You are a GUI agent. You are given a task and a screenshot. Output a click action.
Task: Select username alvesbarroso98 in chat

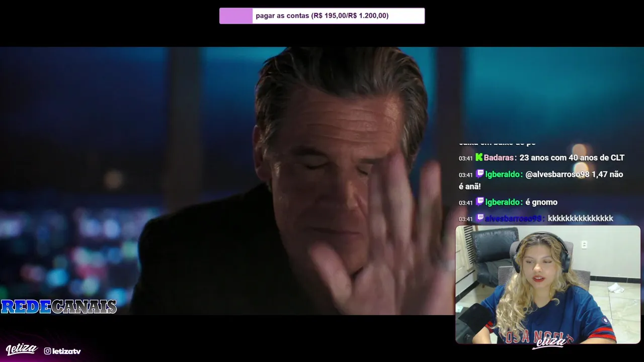tap(513, 219)
